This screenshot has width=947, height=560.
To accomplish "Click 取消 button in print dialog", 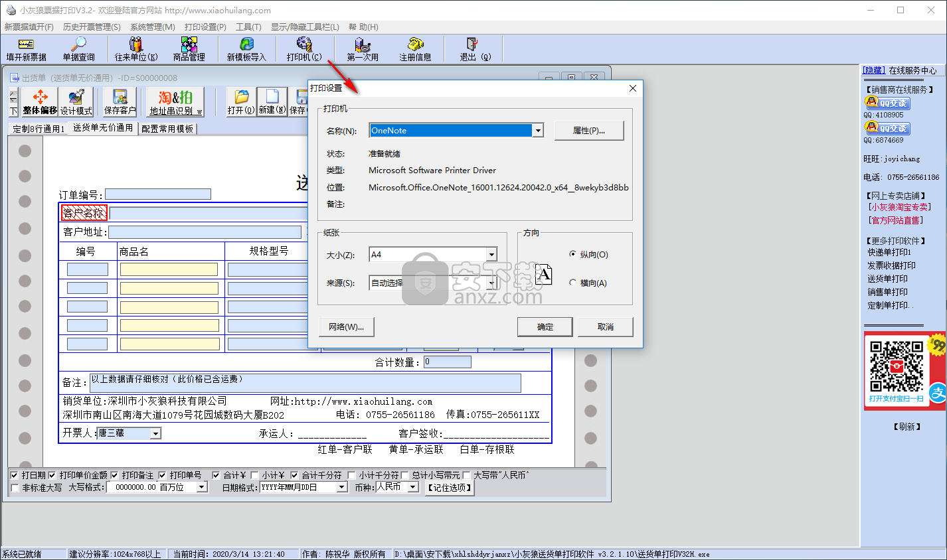I will pyautogui.click(x=606, y=326).
